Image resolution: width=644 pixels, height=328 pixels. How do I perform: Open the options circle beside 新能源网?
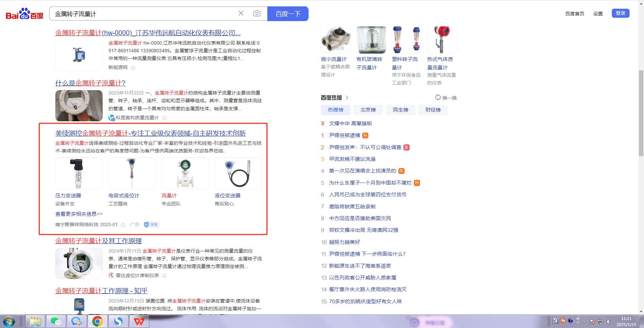[x=133, y=68]
